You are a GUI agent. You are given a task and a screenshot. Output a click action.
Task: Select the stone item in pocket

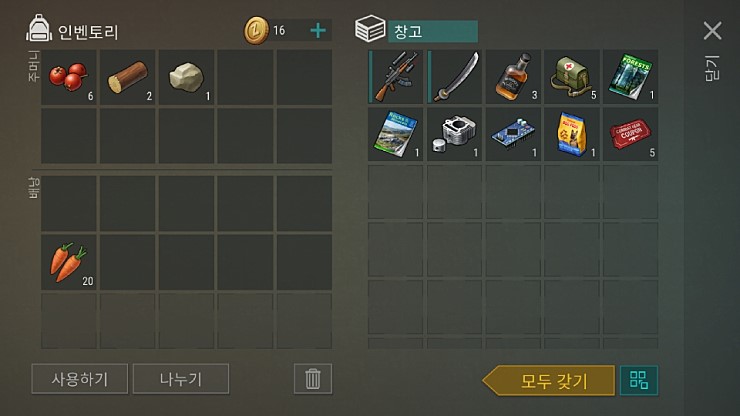(x=186, y=77)
